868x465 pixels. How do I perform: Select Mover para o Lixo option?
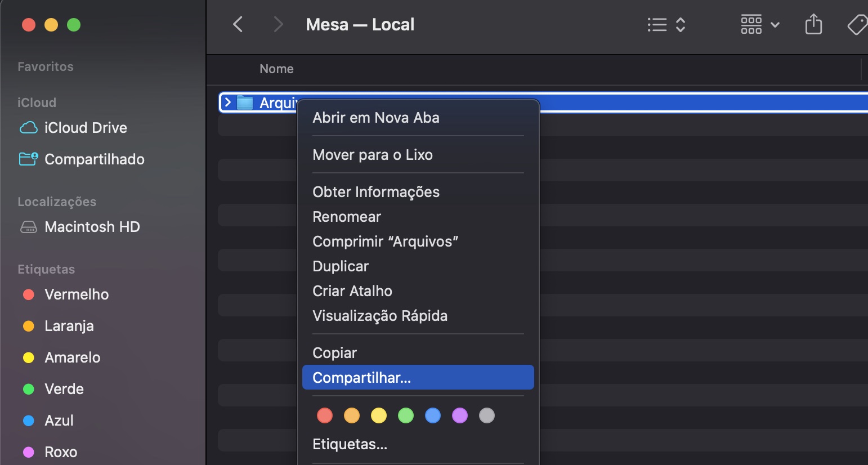point(373,154)
